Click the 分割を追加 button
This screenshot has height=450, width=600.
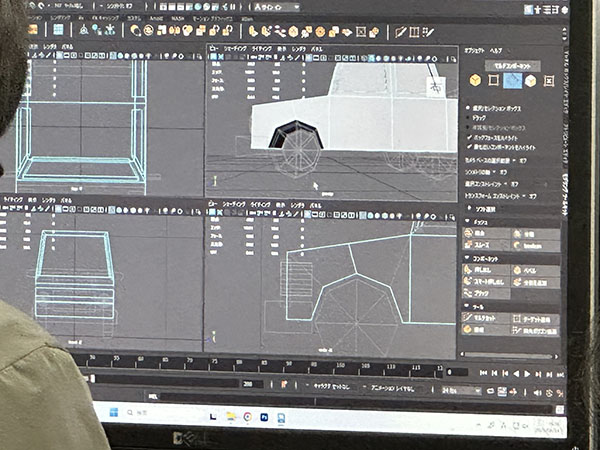point(536,282)
